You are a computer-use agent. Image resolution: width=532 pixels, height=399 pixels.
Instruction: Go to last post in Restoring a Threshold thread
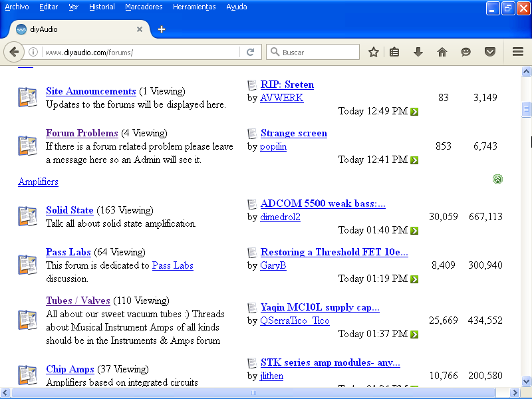tap(414, 279)
